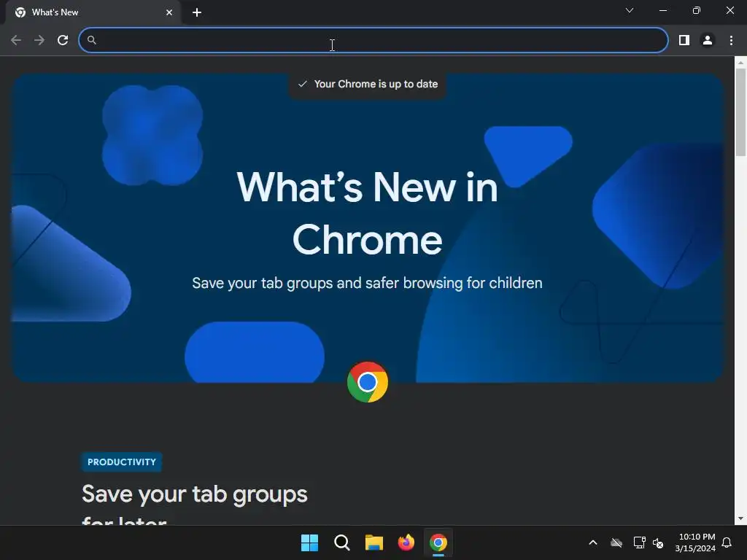Click the muted volume tray icon
The image size is (747, 560).
[658, 542]
